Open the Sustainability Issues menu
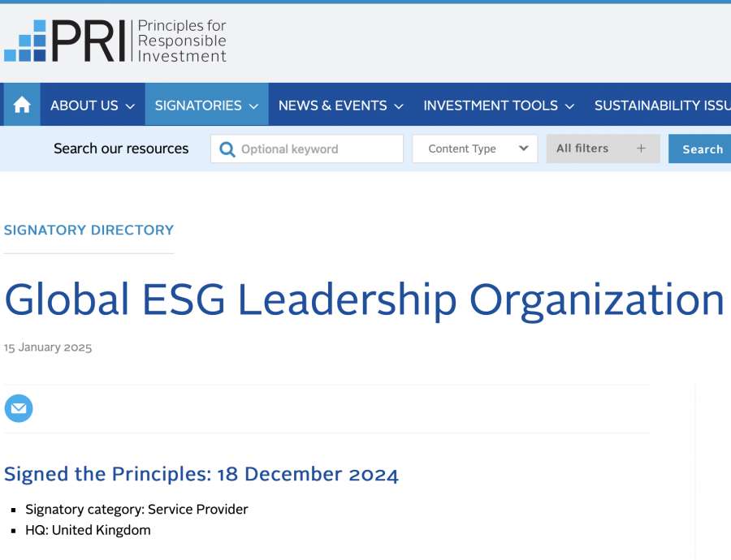 [x=661, y=106]
